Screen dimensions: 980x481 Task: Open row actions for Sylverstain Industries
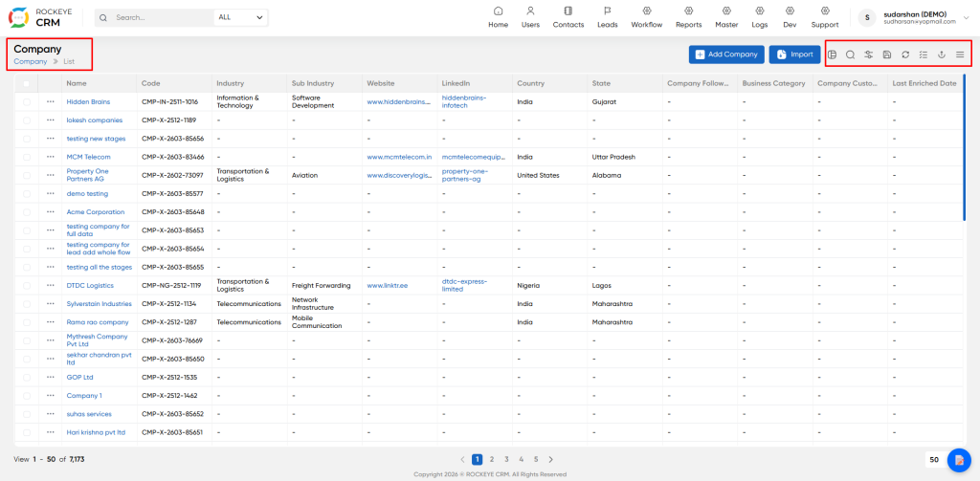click(x=50, y=303)
